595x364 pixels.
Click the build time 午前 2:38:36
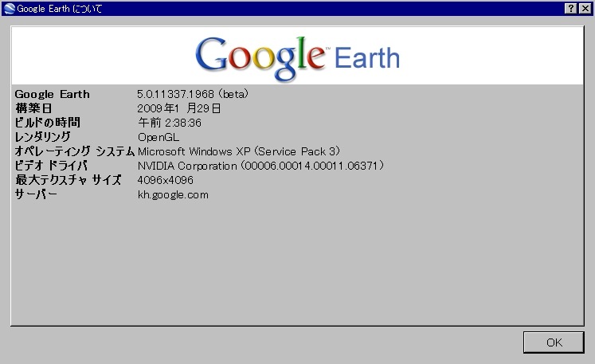point(170,123)
